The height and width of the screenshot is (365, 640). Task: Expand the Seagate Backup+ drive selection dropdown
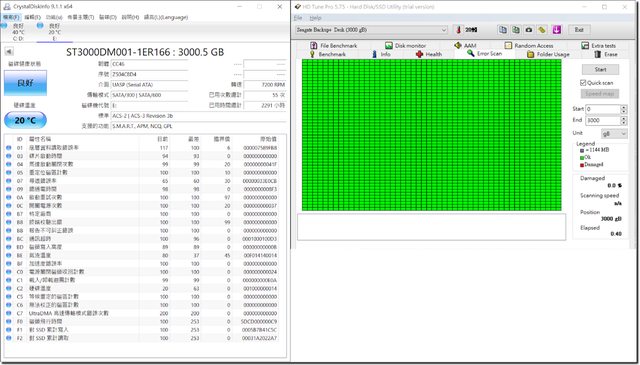[371, 30]
